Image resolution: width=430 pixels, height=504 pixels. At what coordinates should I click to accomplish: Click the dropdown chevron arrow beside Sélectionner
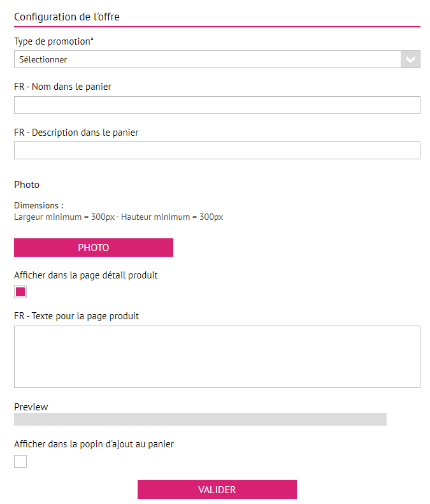pos(410,59)
